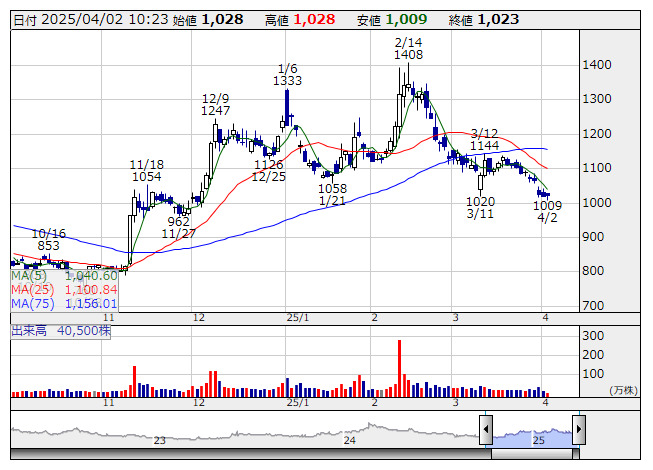Click the 300 volume axis label
This screenshot has width=653, height=470.
point(593,336)
